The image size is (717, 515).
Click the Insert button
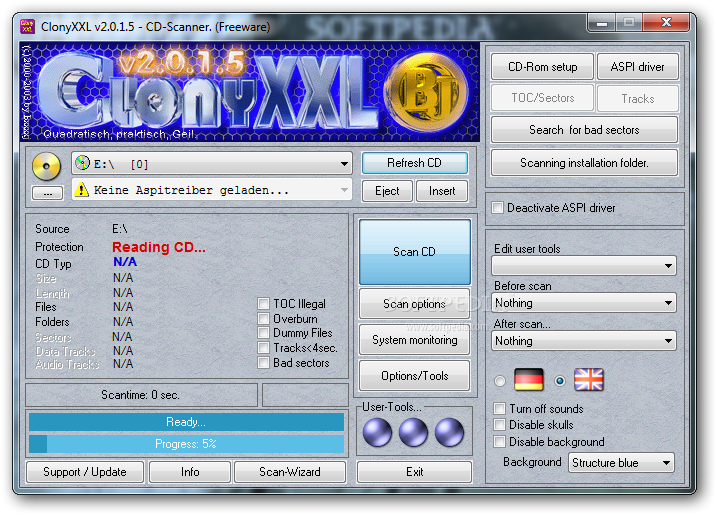point(442,191)
